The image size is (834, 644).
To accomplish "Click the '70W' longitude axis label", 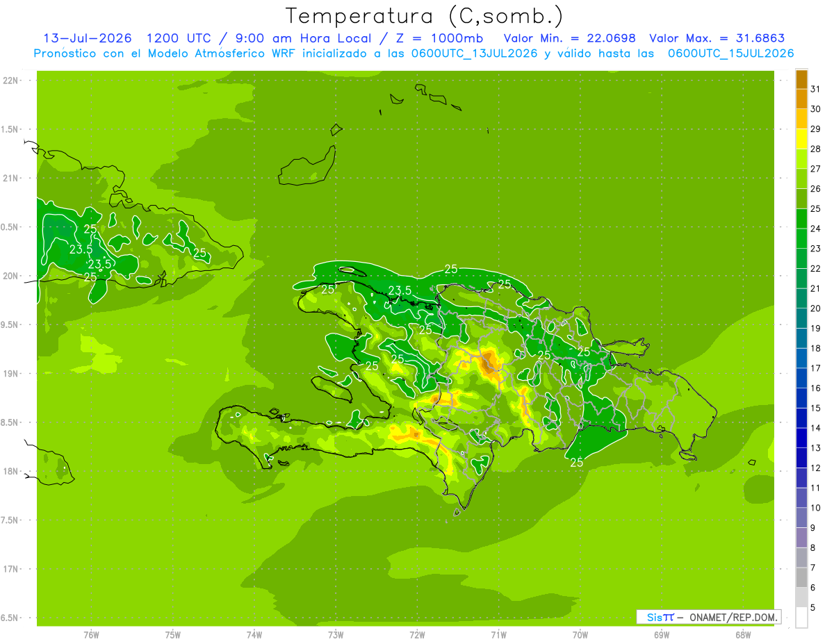I will point(580,635).
